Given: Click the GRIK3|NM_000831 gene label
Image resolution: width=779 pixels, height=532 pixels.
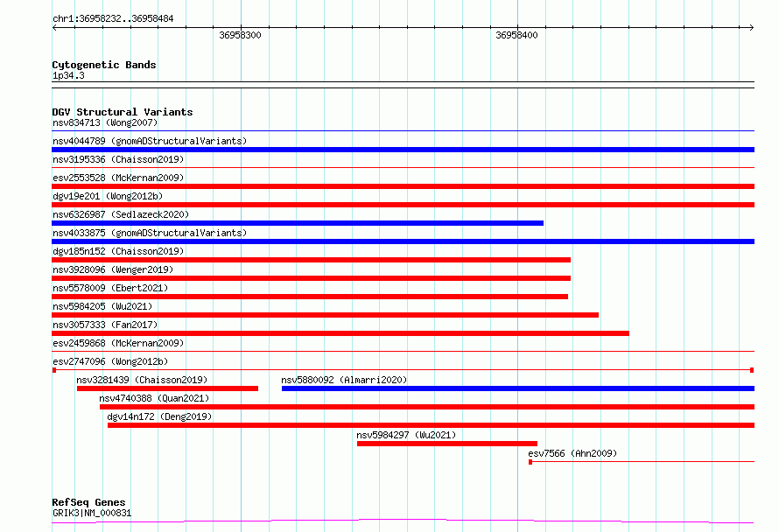Looking at the screenshot, I should tap(92, 513).
